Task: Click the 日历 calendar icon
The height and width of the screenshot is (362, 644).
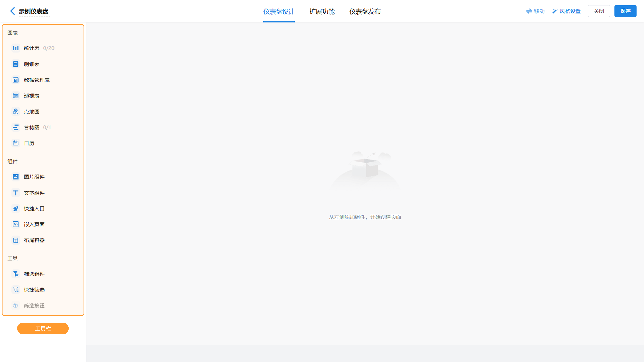Action: click(x=15, y=143)
